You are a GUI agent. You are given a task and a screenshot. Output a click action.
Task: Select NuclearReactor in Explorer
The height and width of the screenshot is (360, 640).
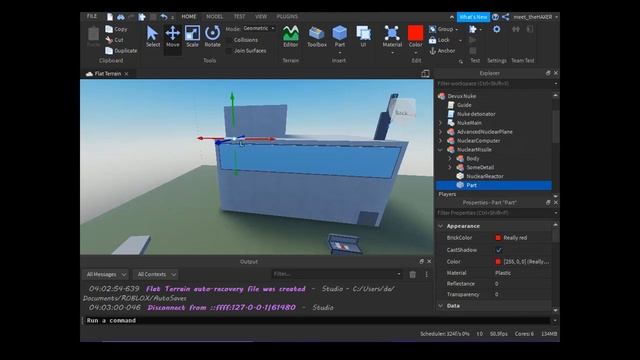pos(484,176)
